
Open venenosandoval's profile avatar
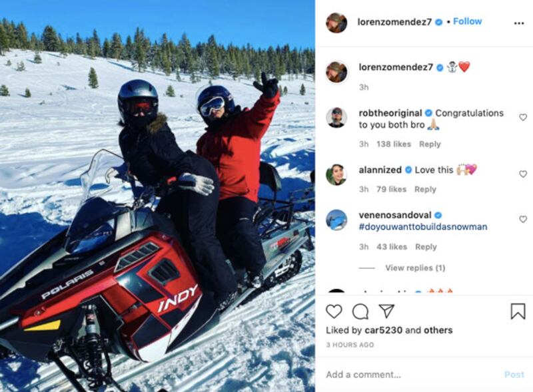point(336,220)
